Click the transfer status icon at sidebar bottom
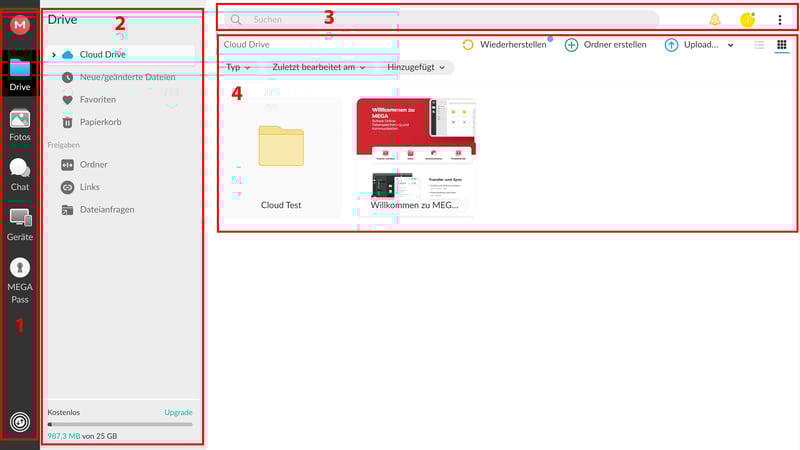Viewport: 800px width, 450px height. (x=20, y=422)
